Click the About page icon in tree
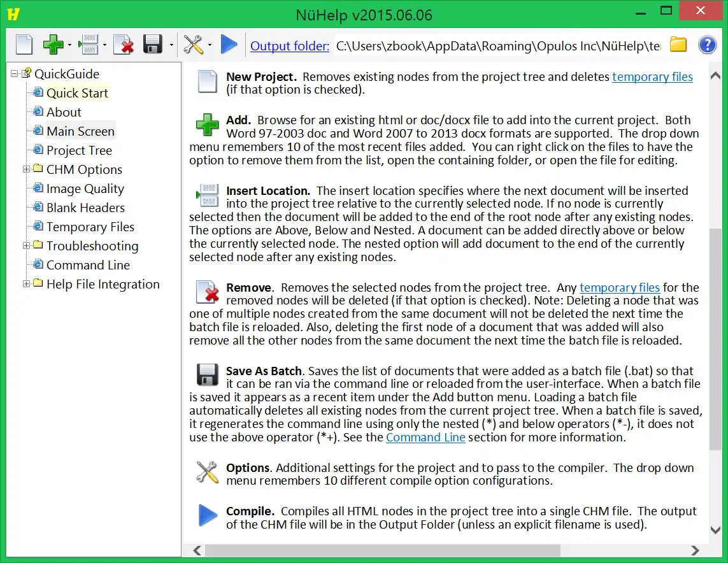728x563 pixels. pyautogui.click(x=38, y=111)
